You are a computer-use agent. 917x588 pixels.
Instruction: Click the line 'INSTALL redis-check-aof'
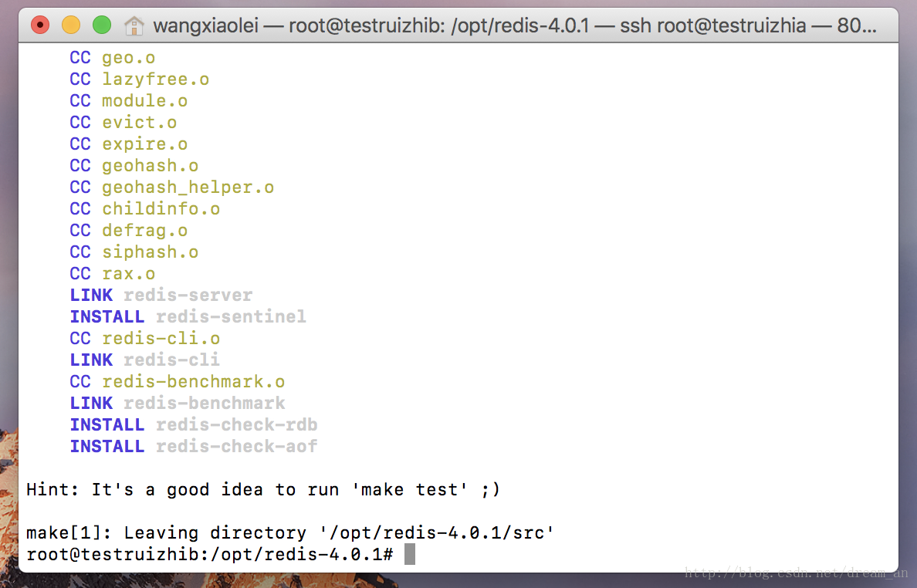194,447
